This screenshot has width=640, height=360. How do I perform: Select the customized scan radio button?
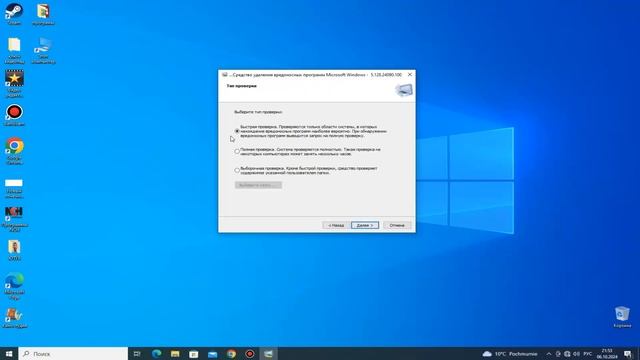click(x=237, y=170)
